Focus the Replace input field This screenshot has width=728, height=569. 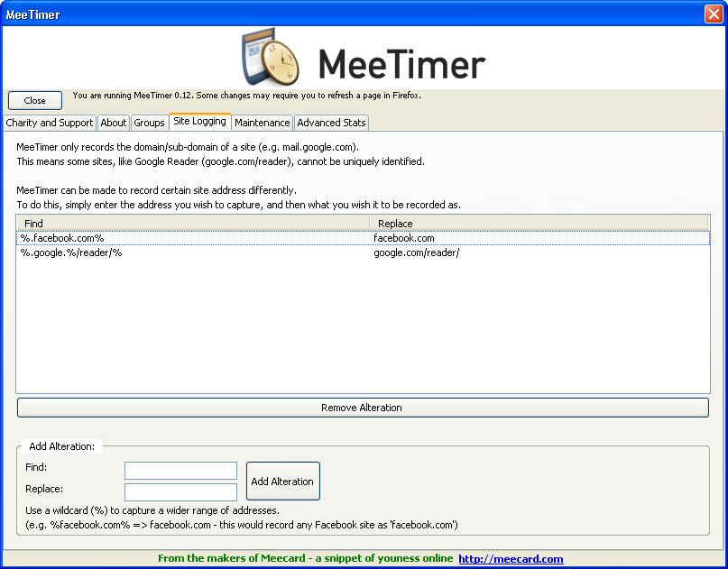[x=180, y=492]
